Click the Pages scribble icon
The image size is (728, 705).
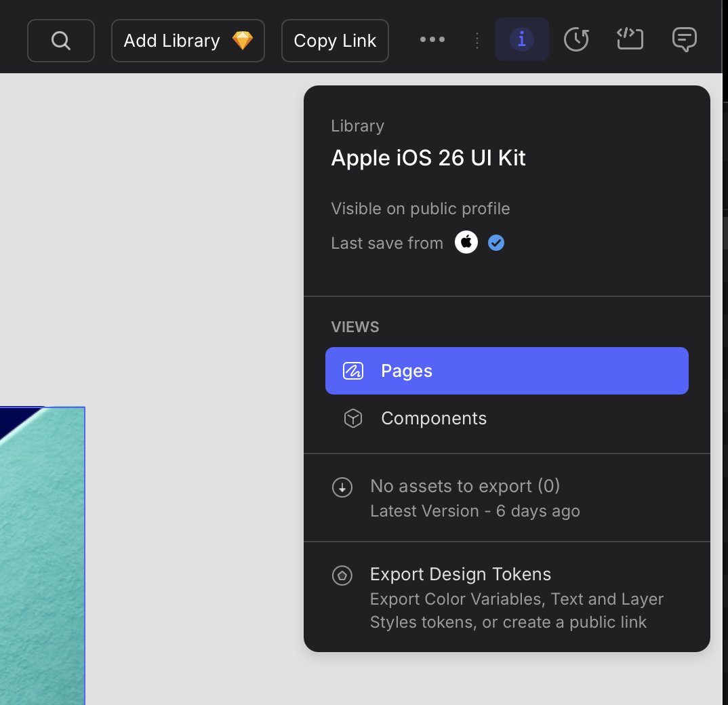point(353,371)
